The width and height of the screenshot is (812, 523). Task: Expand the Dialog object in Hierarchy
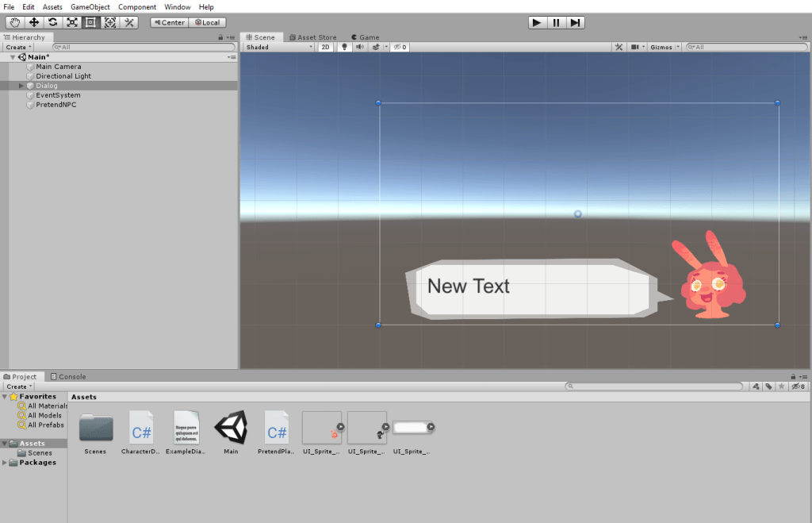(21, 86)
